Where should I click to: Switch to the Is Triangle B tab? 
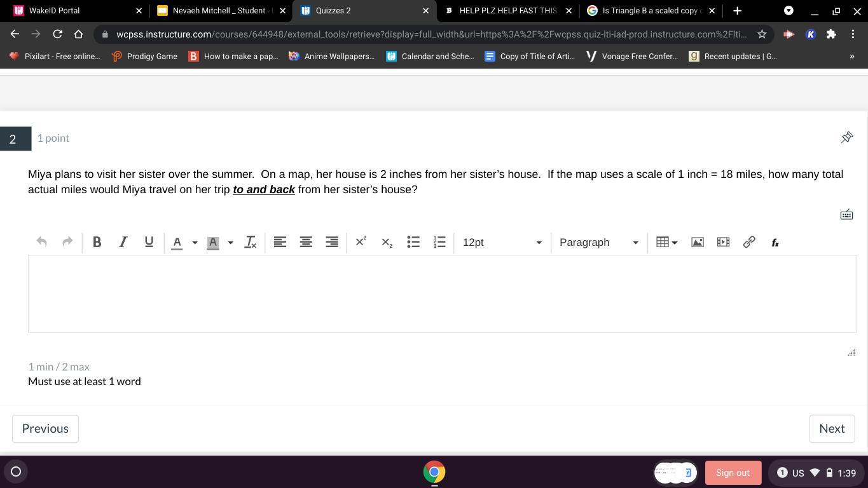tap(651, 11)
